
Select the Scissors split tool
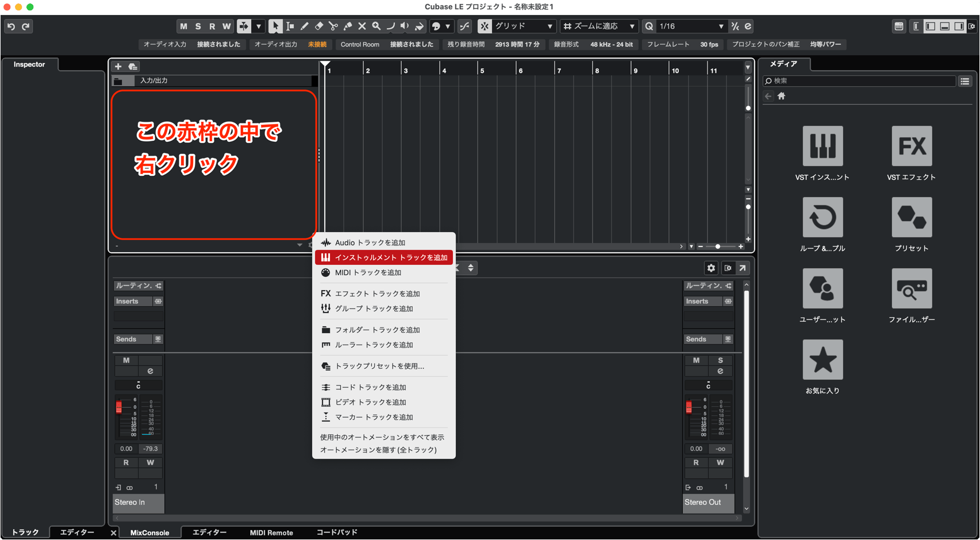[x=333, y=26]
